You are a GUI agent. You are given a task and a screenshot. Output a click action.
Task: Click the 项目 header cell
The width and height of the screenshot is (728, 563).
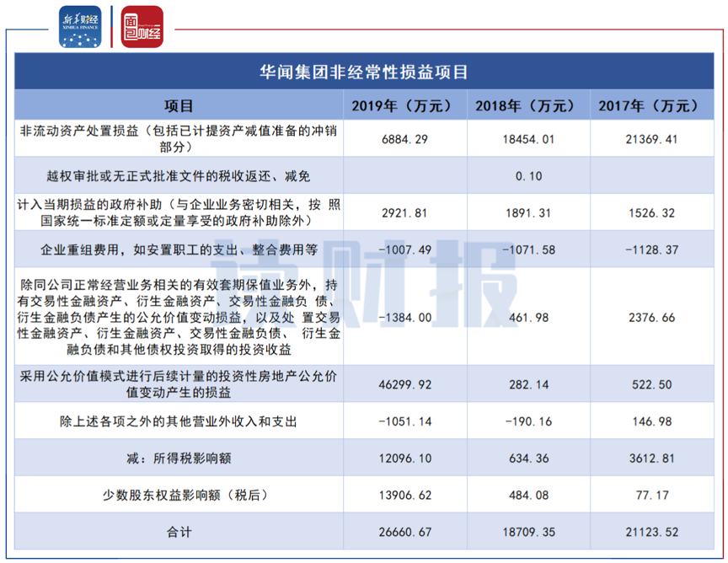[177, 105]
